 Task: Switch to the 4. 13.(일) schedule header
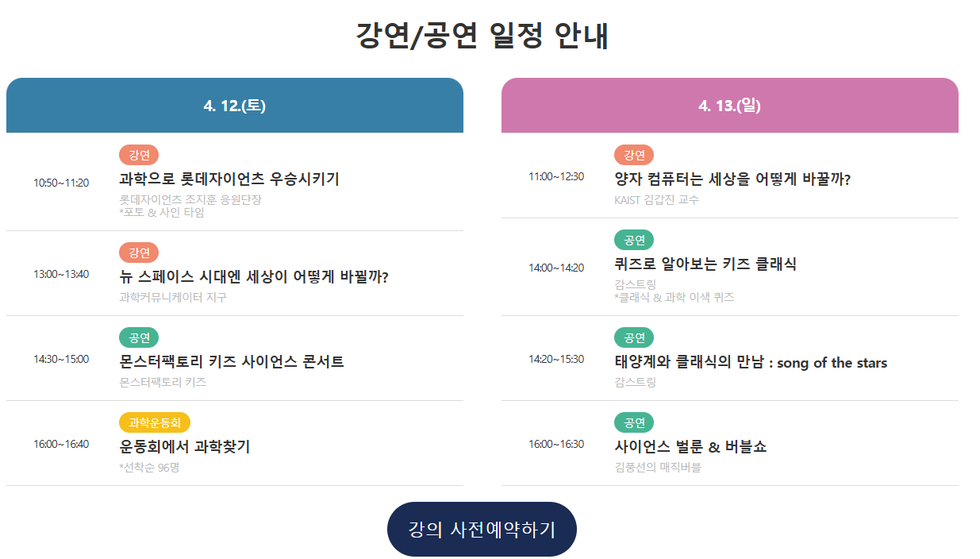click(728, 104)
